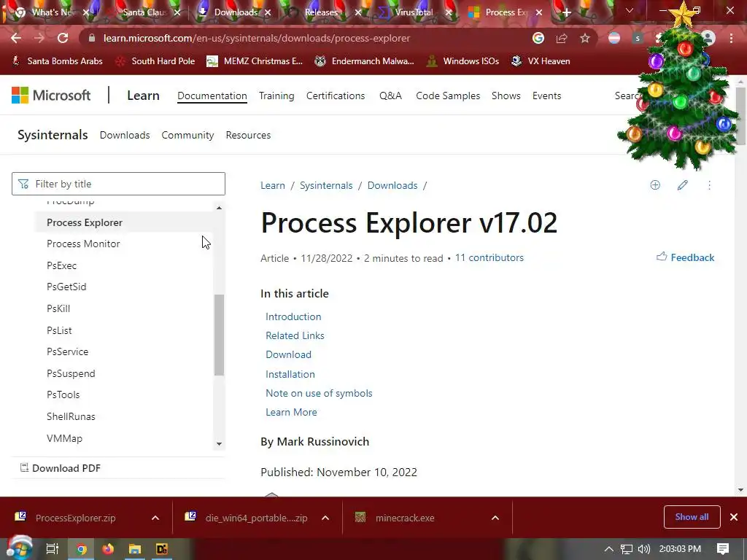Click the share page icon in address bar

click(x=562, y=38)
